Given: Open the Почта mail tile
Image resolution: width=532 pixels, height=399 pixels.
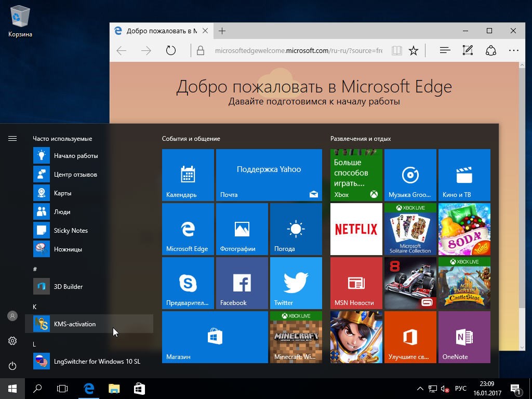Looking at the screenshot, I should (x=269, y=175).
